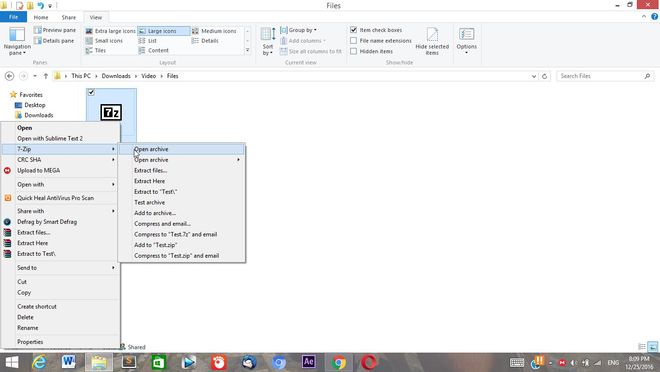Expand the Send to submenu

61,268
